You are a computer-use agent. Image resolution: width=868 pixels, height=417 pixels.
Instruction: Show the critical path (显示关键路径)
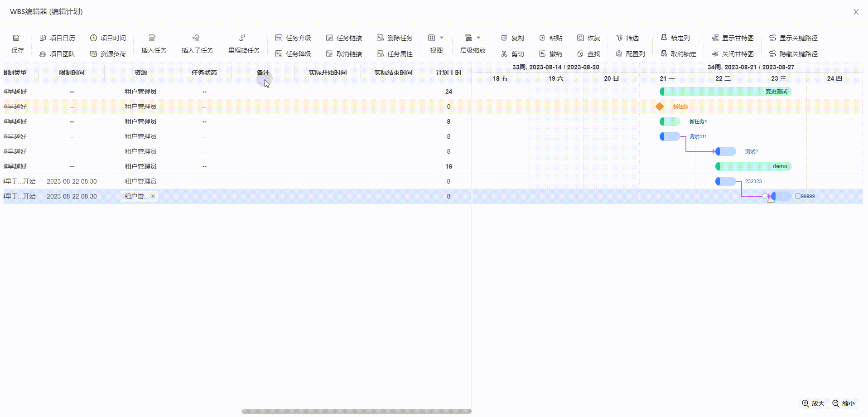tap(793, 38)
